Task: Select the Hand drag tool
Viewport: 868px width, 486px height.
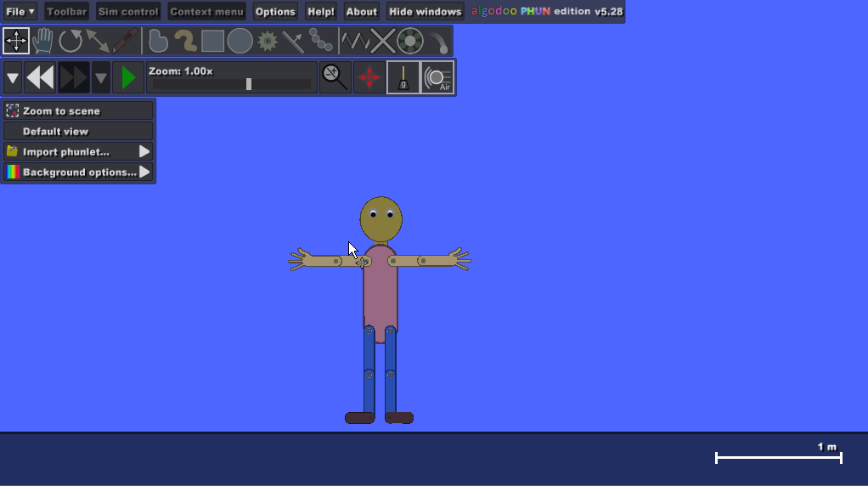Action: click(x=42, y=41)
